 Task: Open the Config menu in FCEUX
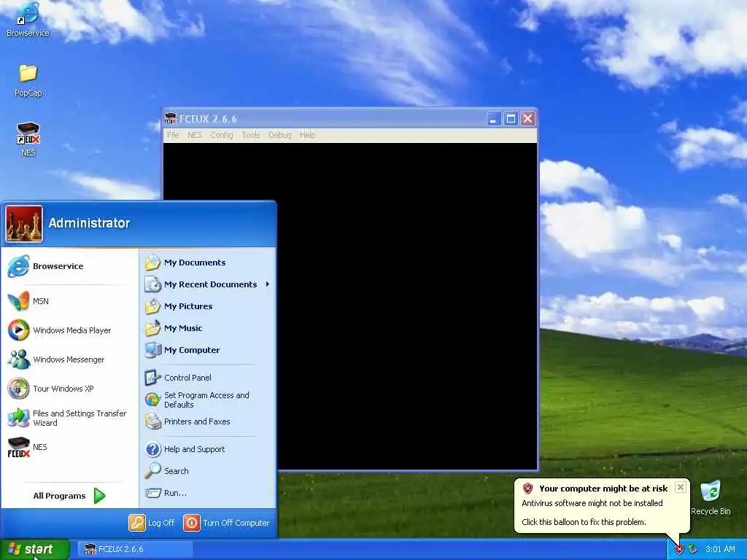222,135
